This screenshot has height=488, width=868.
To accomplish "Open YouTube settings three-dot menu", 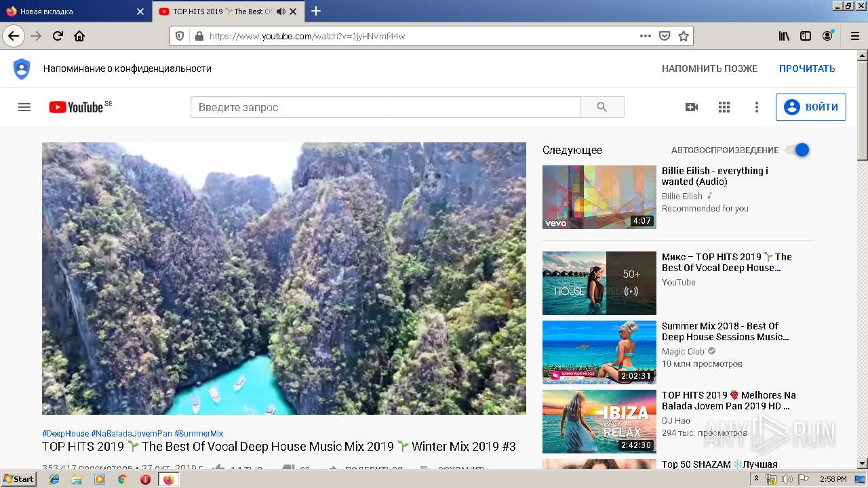I will pos(757,107).
